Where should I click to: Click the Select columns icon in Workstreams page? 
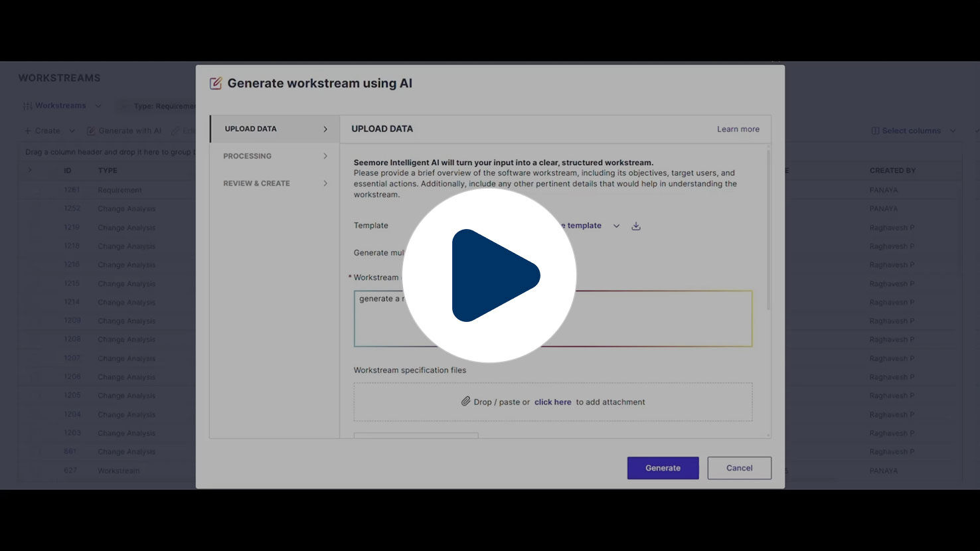pos(875,131)
